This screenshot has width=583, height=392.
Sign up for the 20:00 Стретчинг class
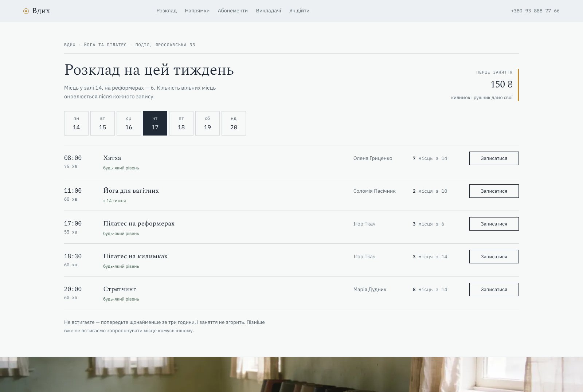tap(494, 289)
